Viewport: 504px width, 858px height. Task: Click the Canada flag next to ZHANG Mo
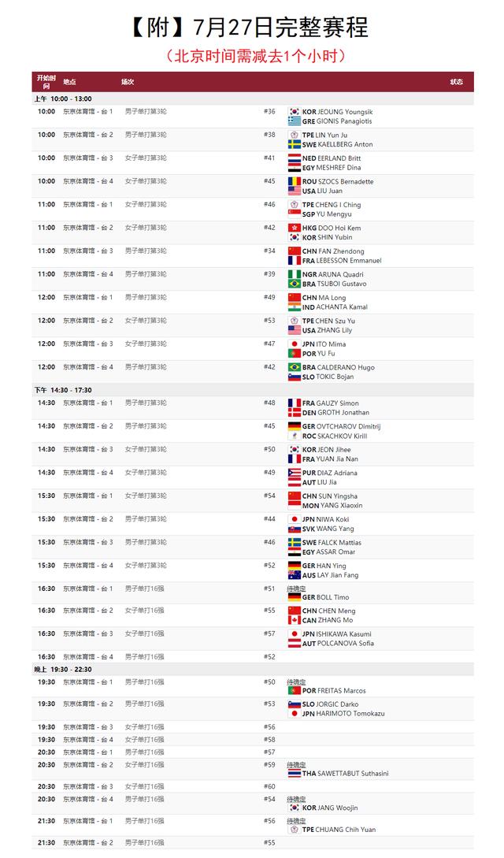click(294, 620)
